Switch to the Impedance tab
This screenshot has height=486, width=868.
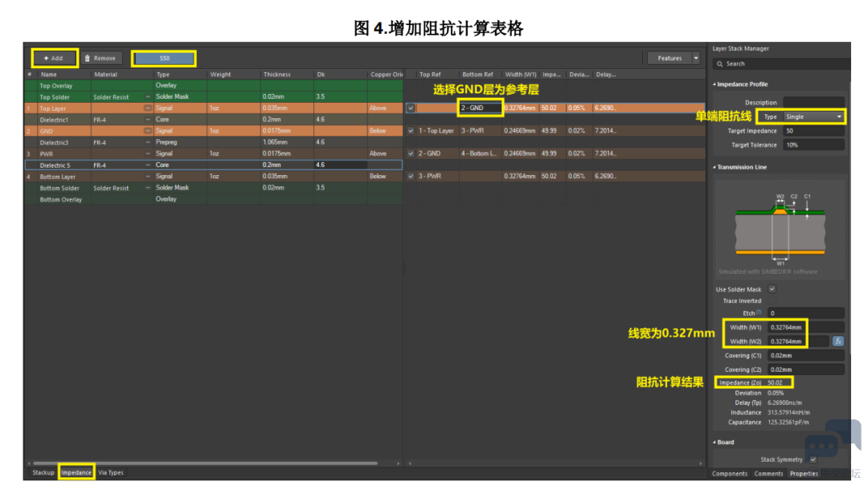(x=76, y=472)
